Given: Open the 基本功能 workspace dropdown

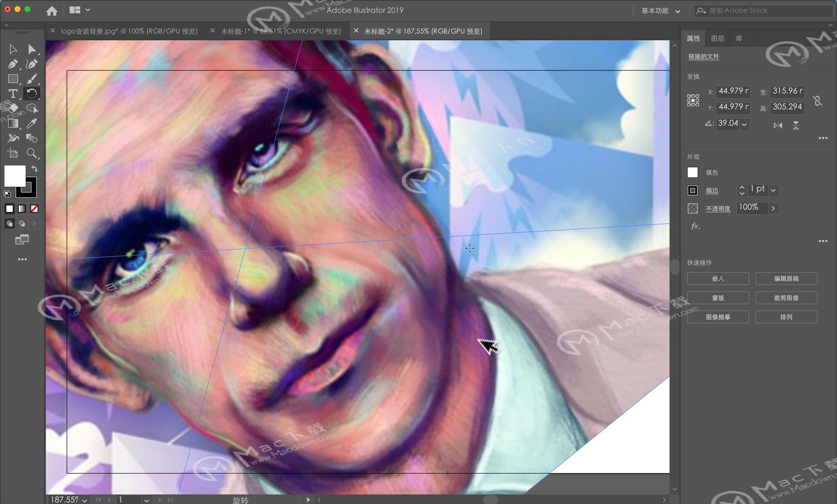Looking at the screenshot, I should [x=661, y=10].
